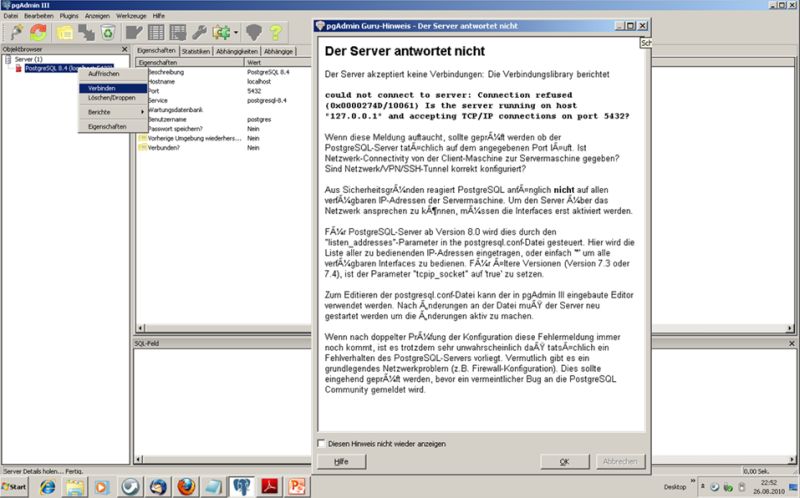The height and width of the screenshot is (498, 800).
Task: Click the Hilfe button in the dialog
Action: click(341, 461)
